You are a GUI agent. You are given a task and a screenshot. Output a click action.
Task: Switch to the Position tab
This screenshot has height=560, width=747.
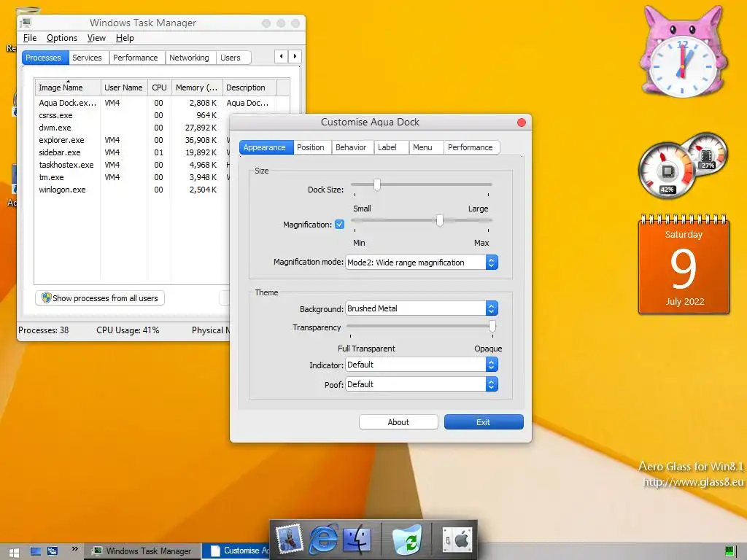(x=311, y=147)
